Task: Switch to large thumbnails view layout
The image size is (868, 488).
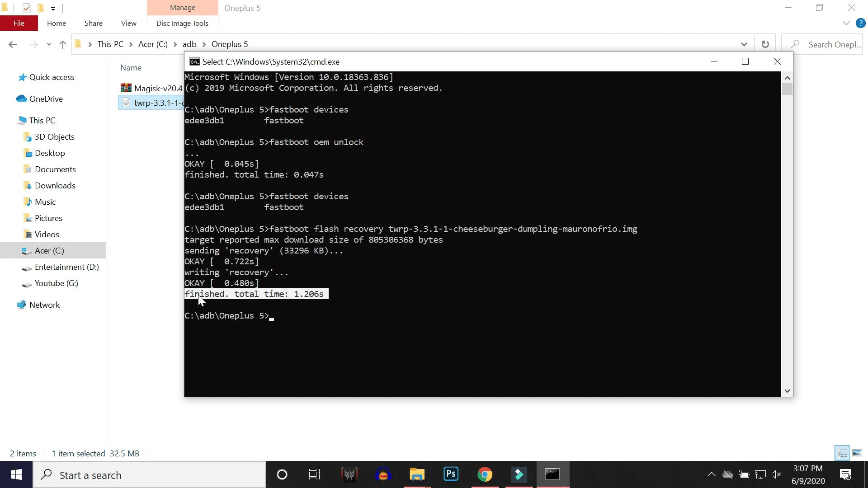Action: point(857,453)
